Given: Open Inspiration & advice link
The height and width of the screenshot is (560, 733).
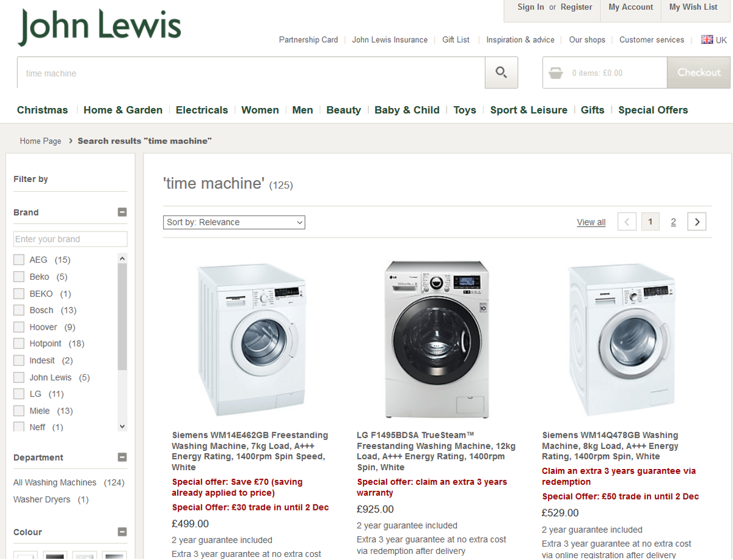Looking at the screenshot, I should pos(520,40).
